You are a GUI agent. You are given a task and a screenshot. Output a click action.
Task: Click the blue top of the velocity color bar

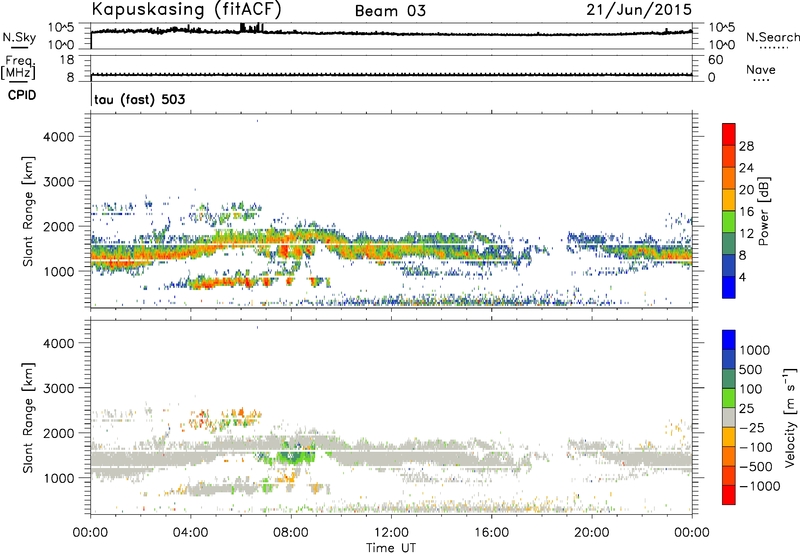[x=729, y=340]
